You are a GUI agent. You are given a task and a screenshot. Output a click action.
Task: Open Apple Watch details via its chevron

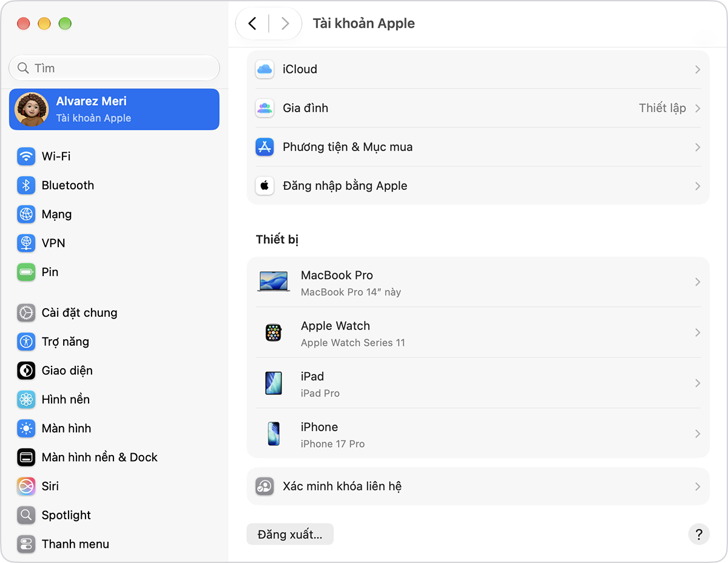[698, 332]
